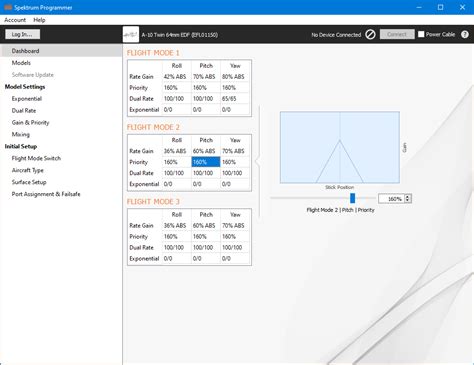Open Software Update in the sidebar
The image size is (474, 365).
(x=33, y=75)
